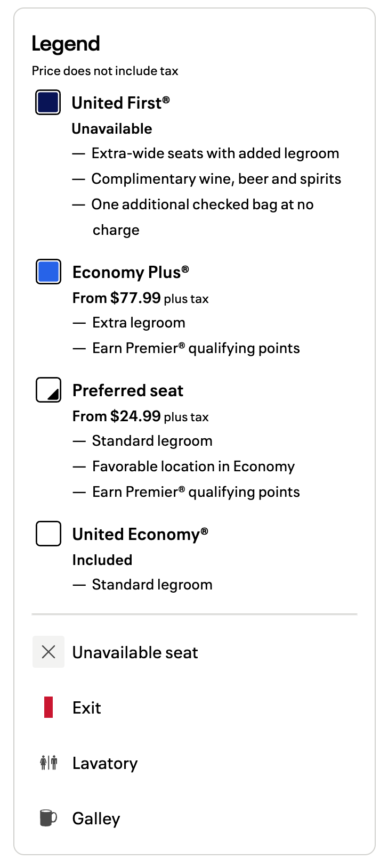Click the United Economy label

point(140,534)
